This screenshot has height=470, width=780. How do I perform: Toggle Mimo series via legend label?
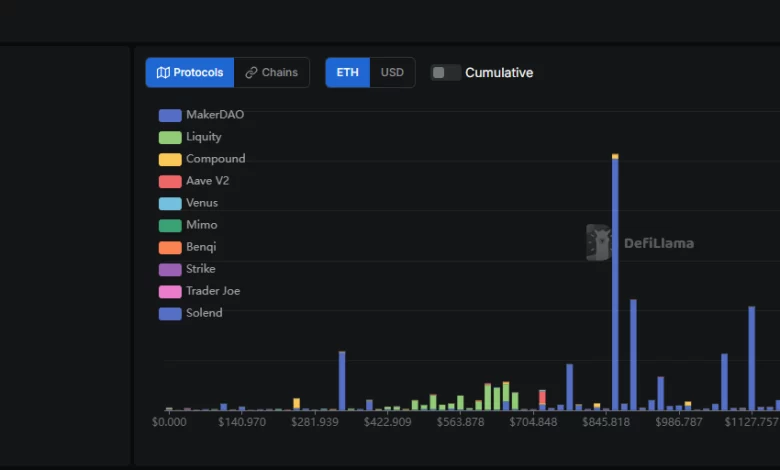coord(201,225)
